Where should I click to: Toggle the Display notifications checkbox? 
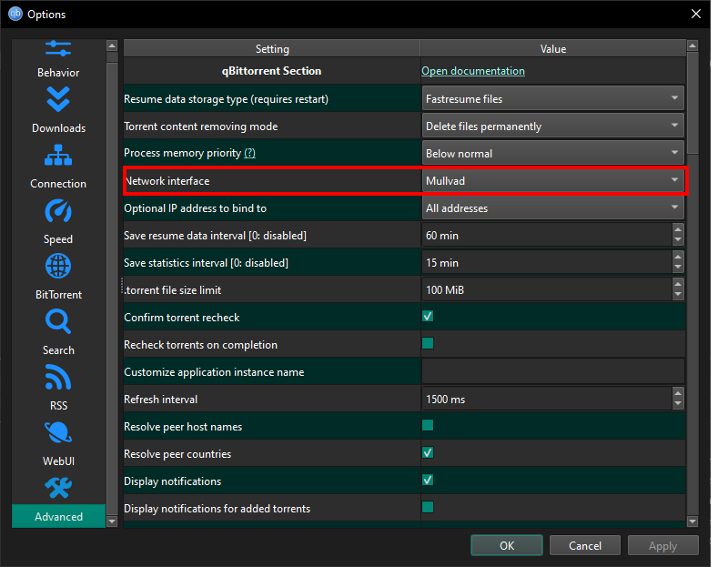[428, 481]
